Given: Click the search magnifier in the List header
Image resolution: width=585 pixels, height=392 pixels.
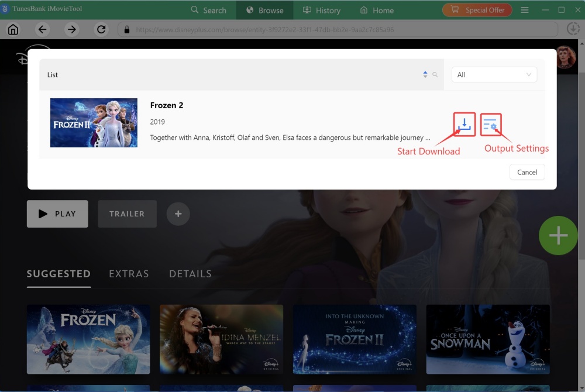Looking at the screenshot, I should click(x=435, y=75).
